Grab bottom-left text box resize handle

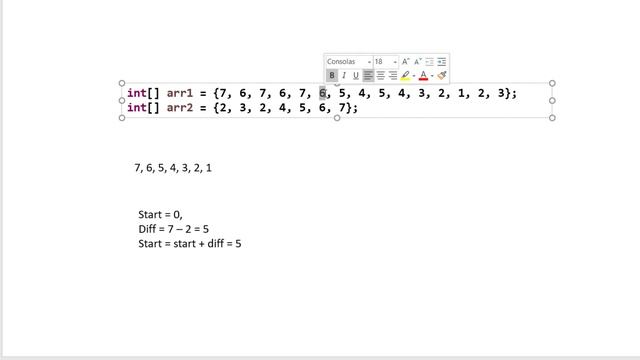pos(122,118)
